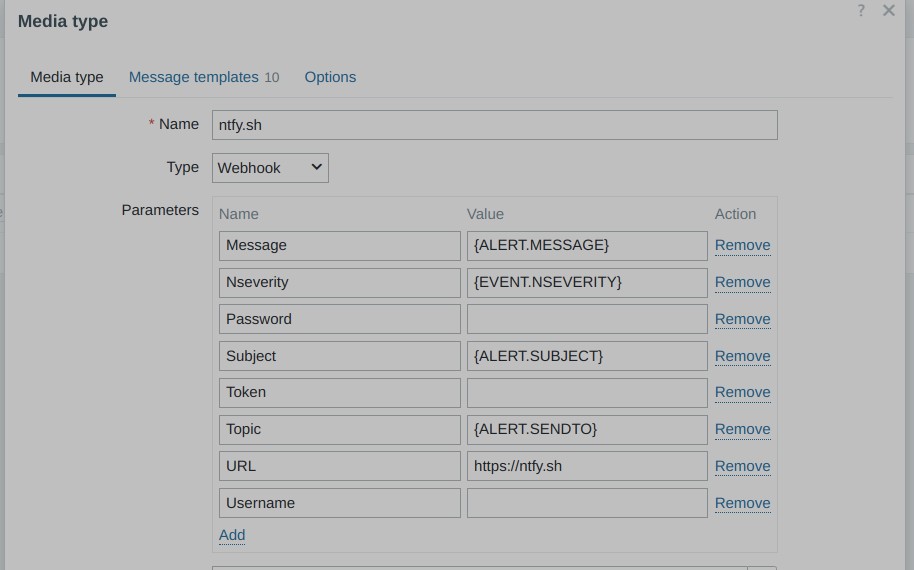Image resolution: width=914 pixels, height=570 pixels.
Task: Click the empty Password value field
Action: pos(587,319)
